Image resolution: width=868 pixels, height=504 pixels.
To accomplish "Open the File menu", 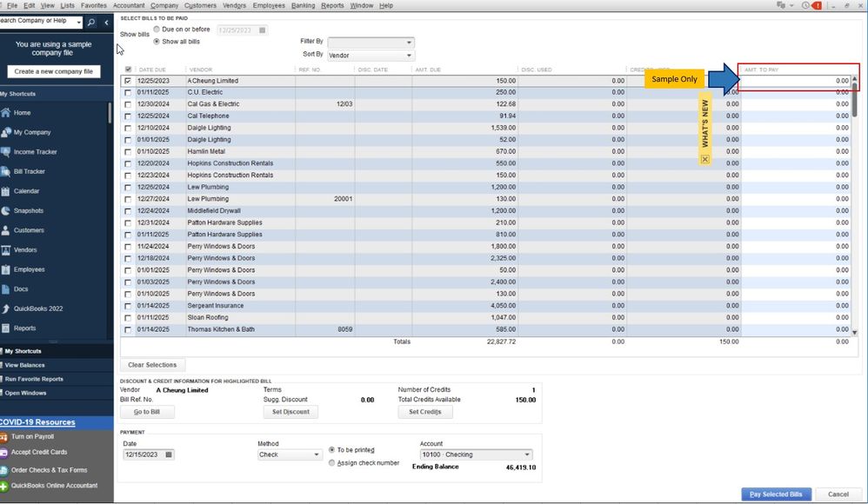I will [11, 5].
